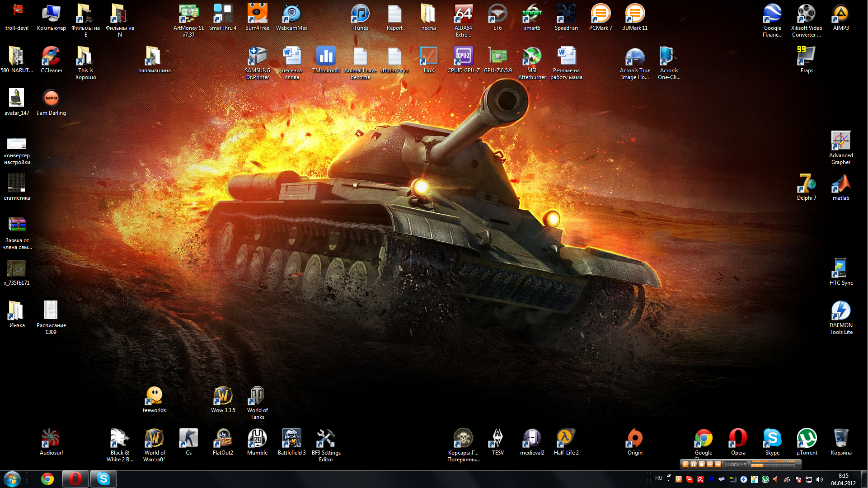Skip to previous track in mini toolbar
This screenshot has height=488, width=868.
[710, 465]
